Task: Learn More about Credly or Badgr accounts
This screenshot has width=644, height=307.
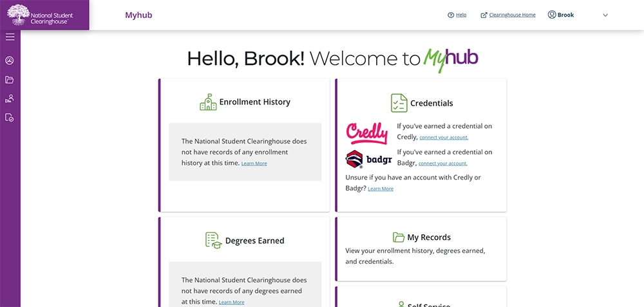Action: (381, 189)
